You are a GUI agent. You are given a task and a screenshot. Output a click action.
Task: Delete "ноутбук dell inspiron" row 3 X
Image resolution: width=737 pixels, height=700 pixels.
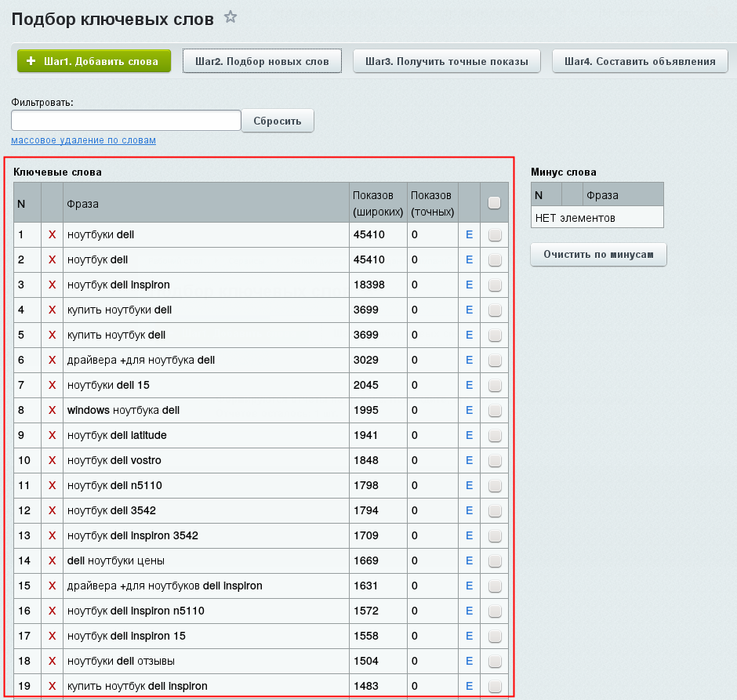[x=53, y=285]
